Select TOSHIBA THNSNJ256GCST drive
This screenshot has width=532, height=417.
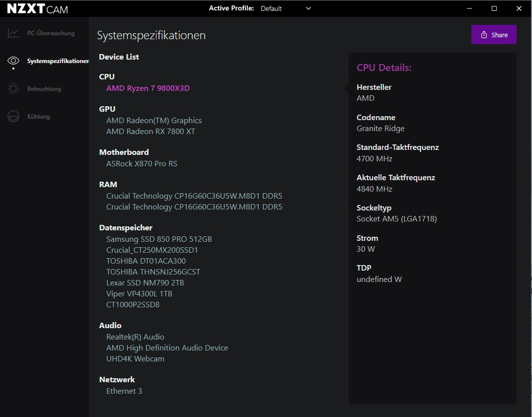(x=153, y=272)
